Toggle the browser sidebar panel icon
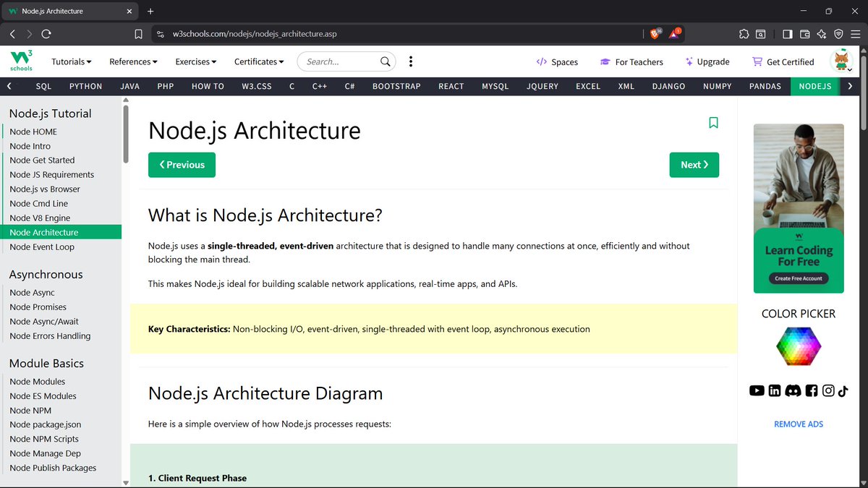This screenshot has height=488, width=868. pos(788,34)
